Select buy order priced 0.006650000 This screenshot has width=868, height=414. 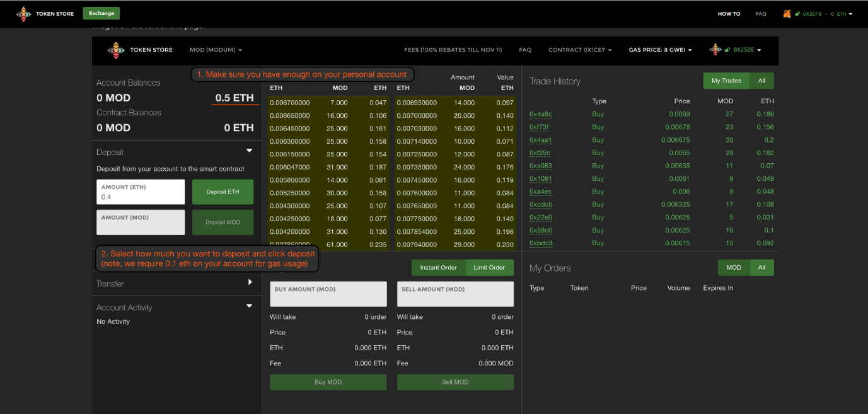(328, 116)
